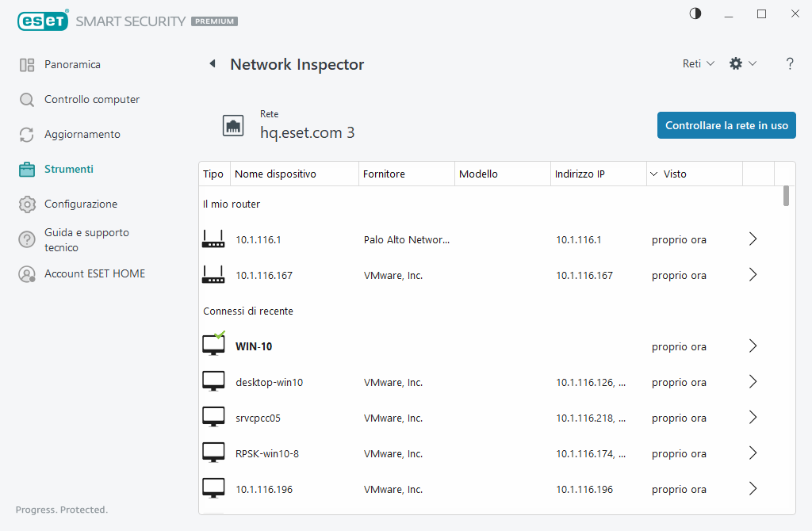Change sorting with the Visto column arrow

click(653, 174)
